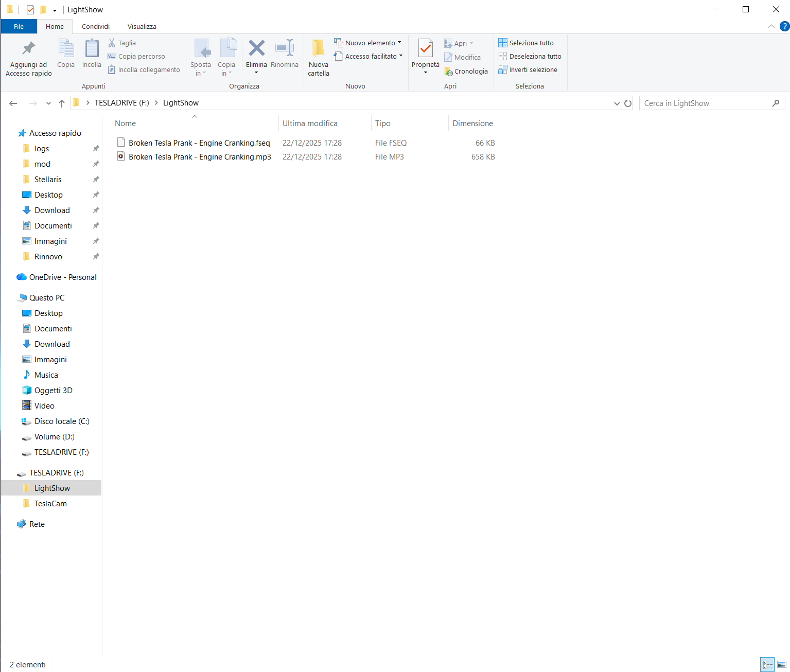The width and height of the screenshot is (790, 672).
Task: Pin folder with Aggiungi ad Accesso rapido
Action: (29, 58)
